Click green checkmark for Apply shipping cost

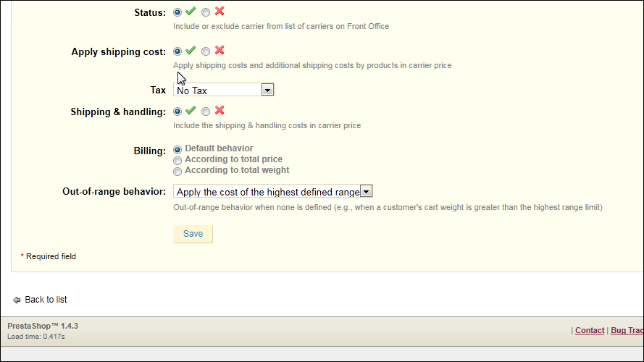tap(191, 50)
